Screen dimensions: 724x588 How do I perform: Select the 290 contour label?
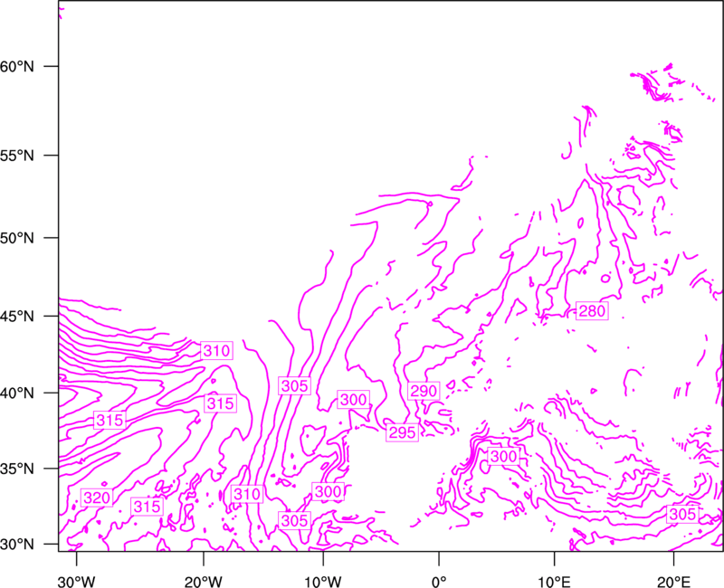[424, 391]
